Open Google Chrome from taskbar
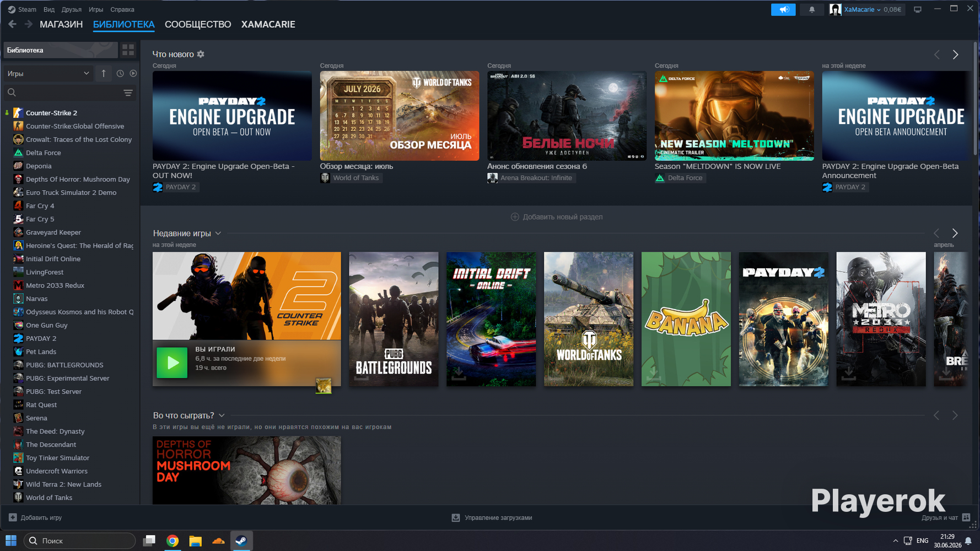Viewport: 980px width, 551px height. (173, 541)
